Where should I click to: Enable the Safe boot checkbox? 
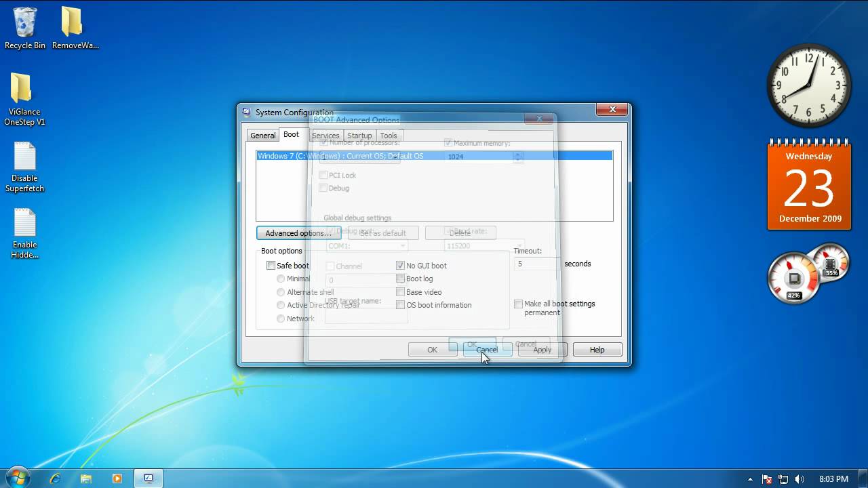click(x=271, y=266)
